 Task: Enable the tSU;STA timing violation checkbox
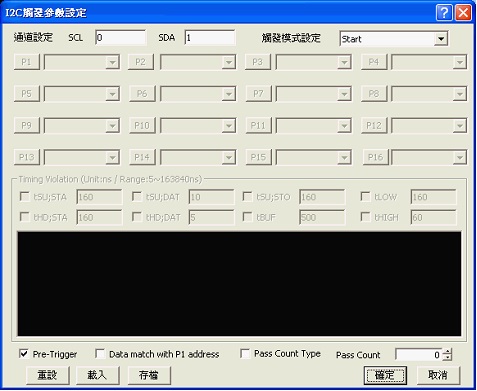pos(25,197)
